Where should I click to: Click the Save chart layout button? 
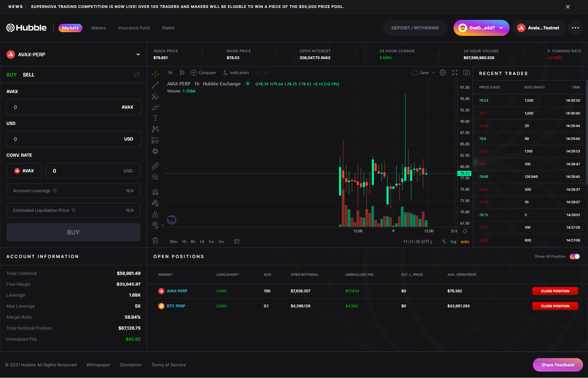pyautogui.click(x=420, y=73)
